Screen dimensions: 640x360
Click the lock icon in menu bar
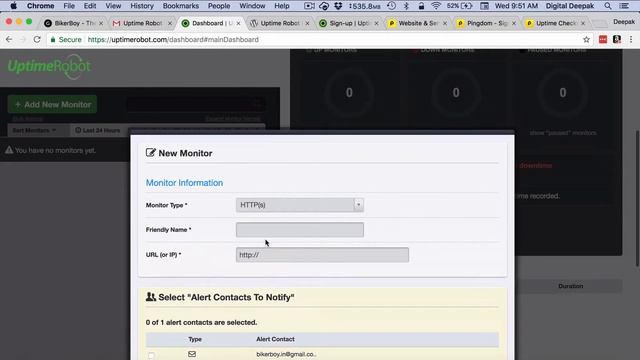[x=421, y=6]
